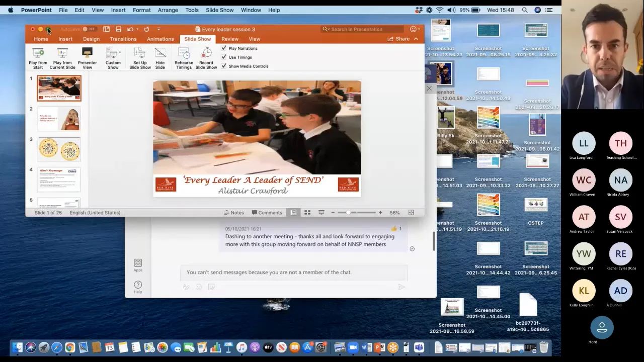Click Play from Start icon
Image resolution: width=644 pixels, height=362 pixels.
click(38, 53)
